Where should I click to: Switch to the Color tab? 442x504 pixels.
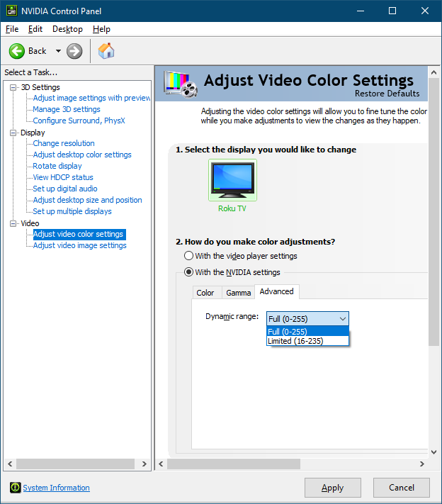[x=205, y=293]
